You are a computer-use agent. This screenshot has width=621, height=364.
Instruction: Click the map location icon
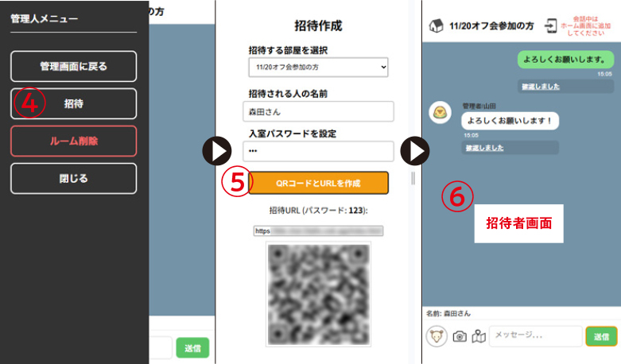[479, 336]
